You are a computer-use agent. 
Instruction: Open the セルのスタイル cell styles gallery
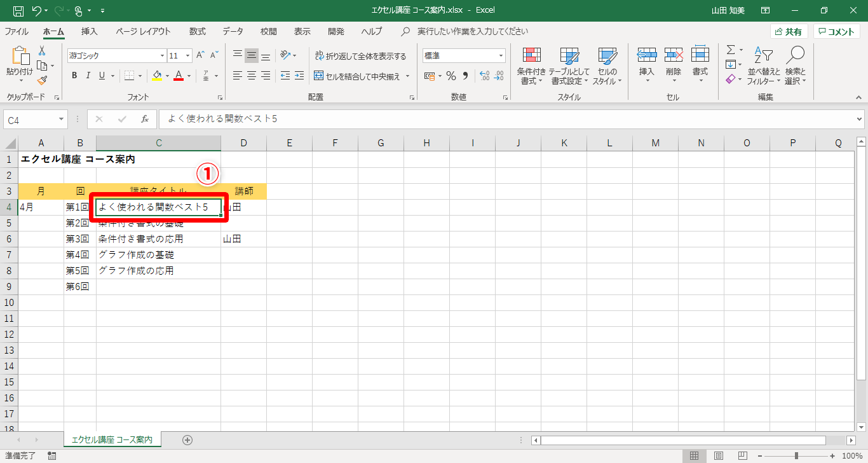[x=607, y=66]
